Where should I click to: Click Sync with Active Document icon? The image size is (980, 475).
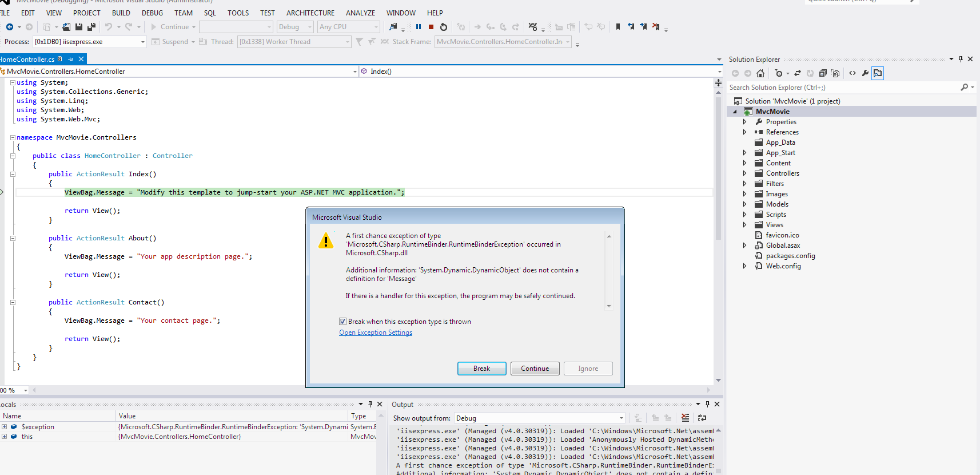point(798,73)
